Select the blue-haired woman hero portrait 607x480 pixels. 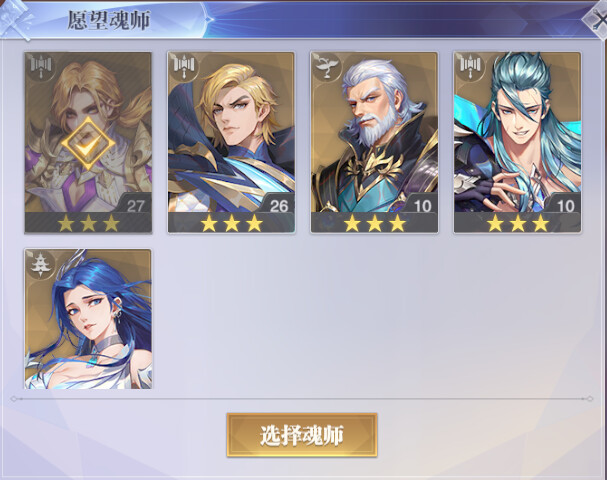click(x=88, y=319)
